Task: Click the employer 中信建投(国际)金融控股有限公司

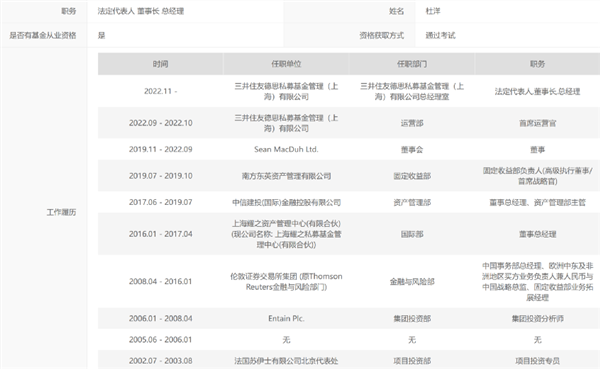Action: click(x=286, y=202)
